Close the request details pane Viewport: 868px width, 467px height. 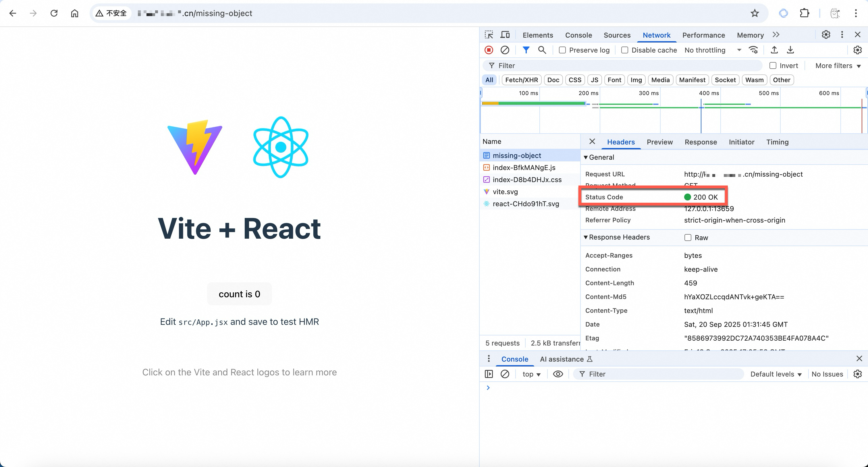point(592,142)
